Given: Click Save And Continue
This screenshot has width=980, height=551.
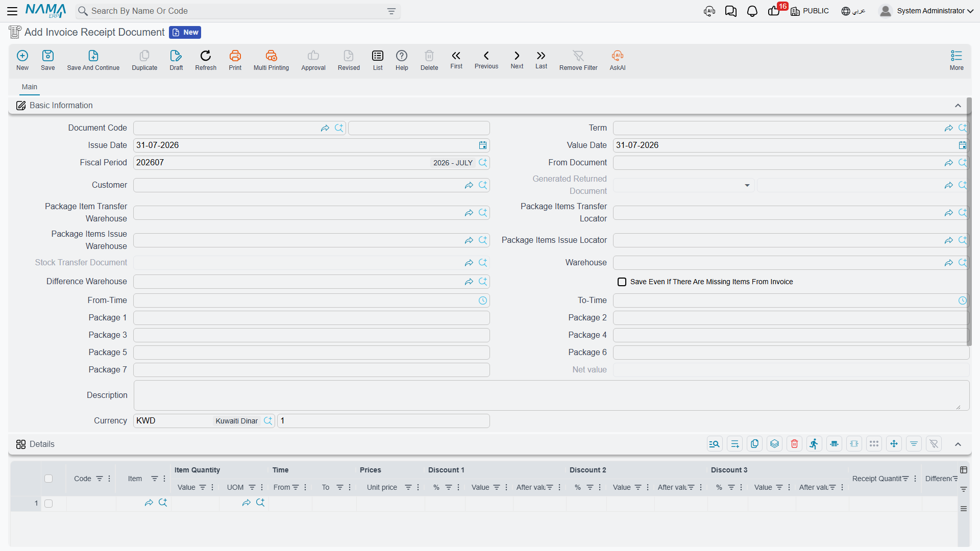Looking at the screenshot, I should click(93, 60).
